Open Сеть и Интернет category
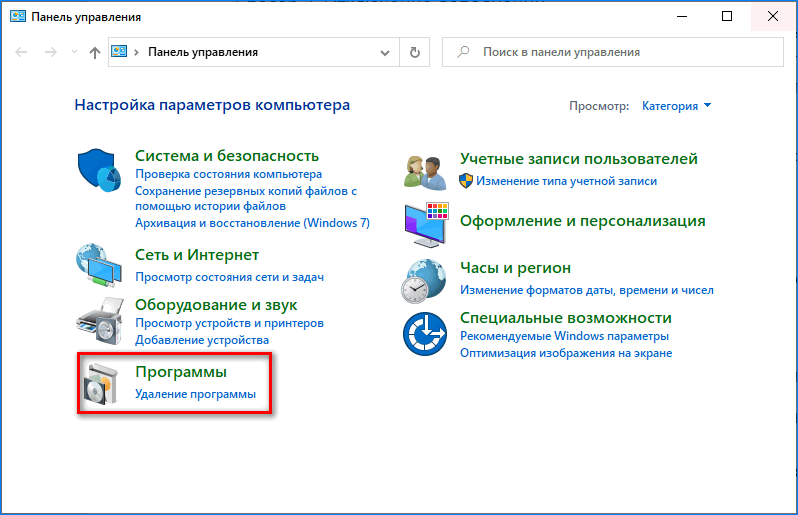Image resolution: width=798 pixels, height=515 pixels. [x=197, y=254]
